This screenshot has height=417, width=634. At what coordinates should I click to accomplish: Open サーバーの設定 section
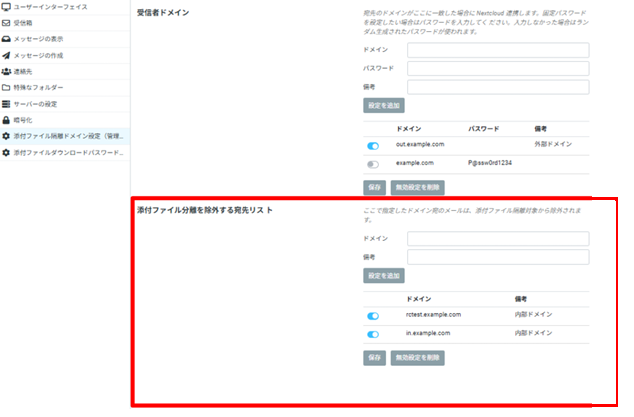coord(65,104)
